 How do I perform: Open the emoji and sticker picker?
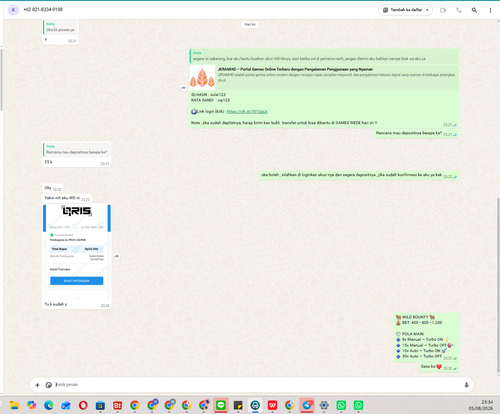coord(49,385)
